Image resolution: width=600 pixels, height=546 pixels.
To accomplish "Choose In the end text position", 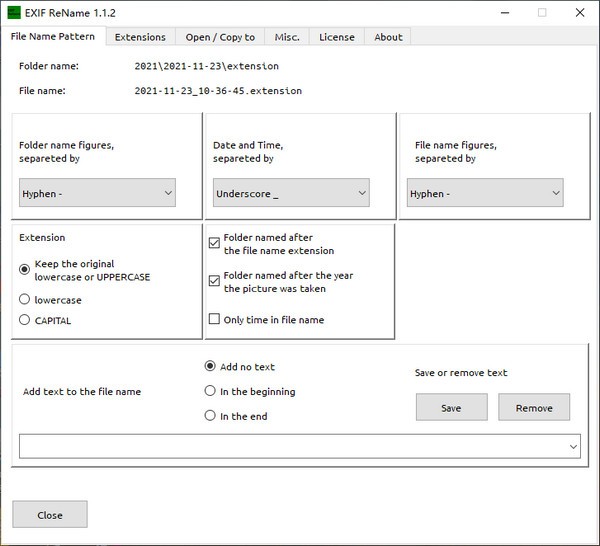I will [x=210, y=416].
